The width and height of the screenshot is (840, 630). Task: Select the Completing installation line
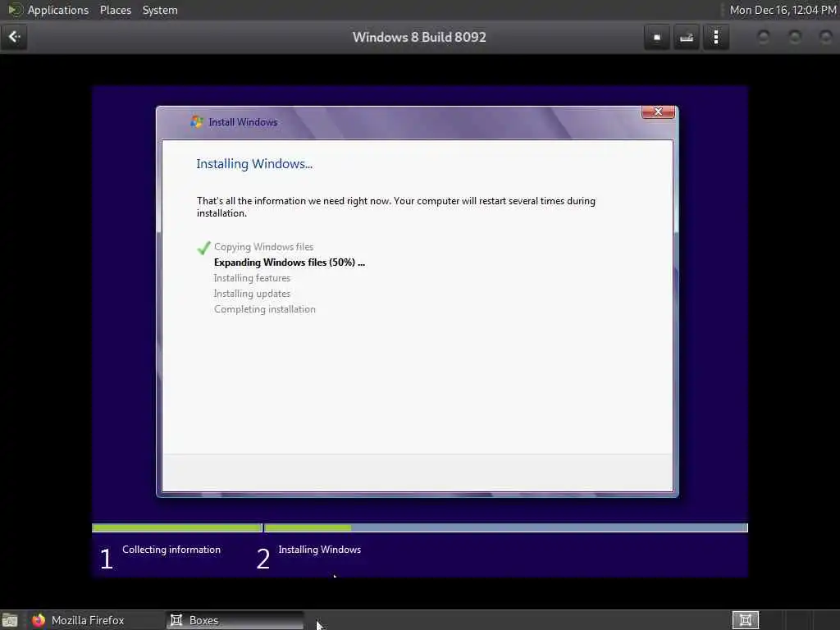tap(265, 309)
